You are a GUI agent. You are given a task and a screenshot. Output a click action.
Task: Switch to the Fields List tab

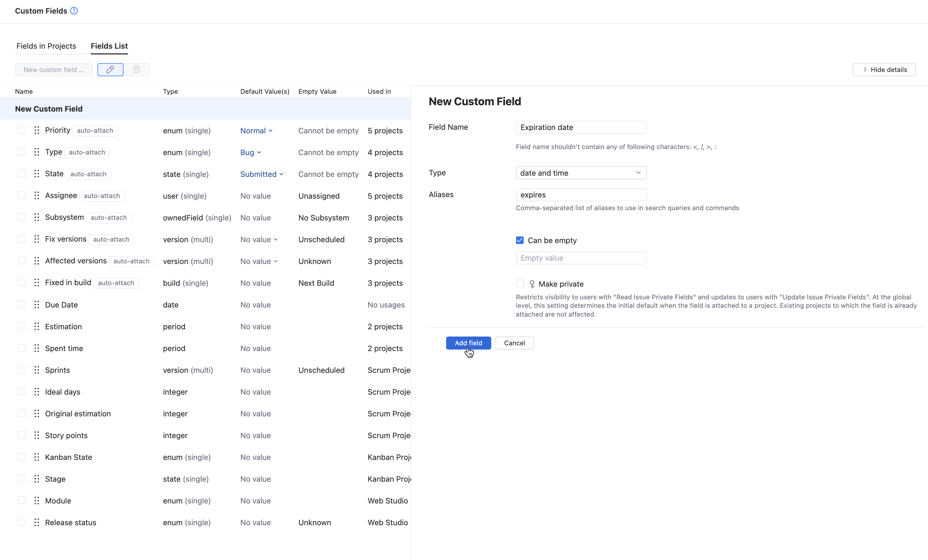pyautogui.click(x=109, y=46)
